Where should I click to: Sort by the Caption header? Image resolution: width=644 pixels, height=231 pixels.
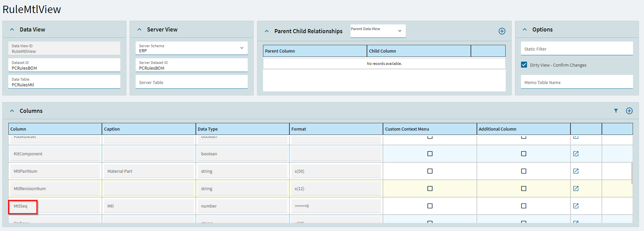coord(149,129)
